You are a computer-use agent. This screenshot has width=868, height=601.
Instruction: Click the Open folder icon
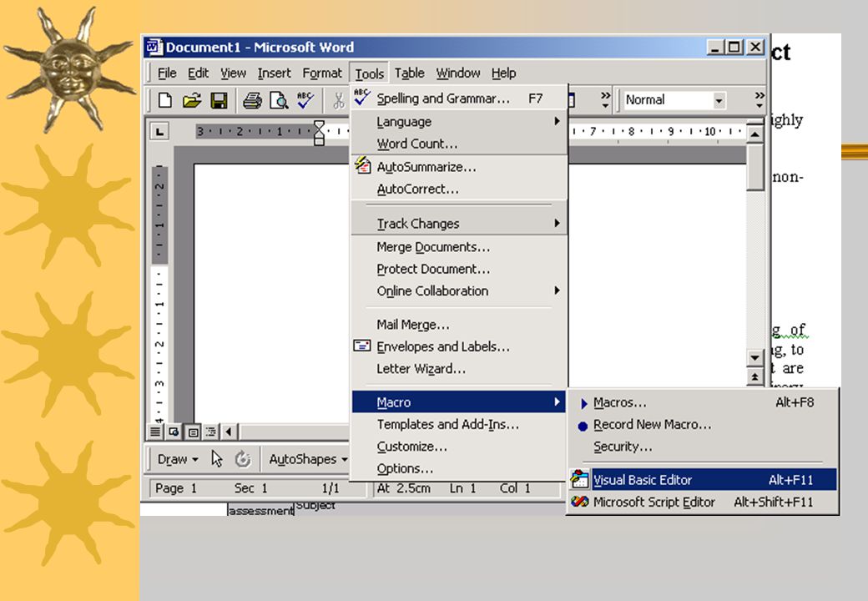coord(191,100)
